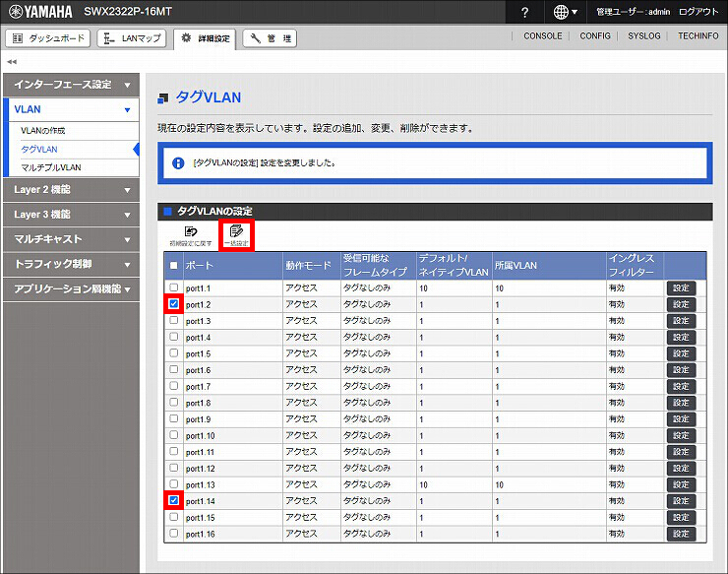Check the port1.1 checkbox
Viewport: 728px width, 574px height.
[x=174, y=287]
